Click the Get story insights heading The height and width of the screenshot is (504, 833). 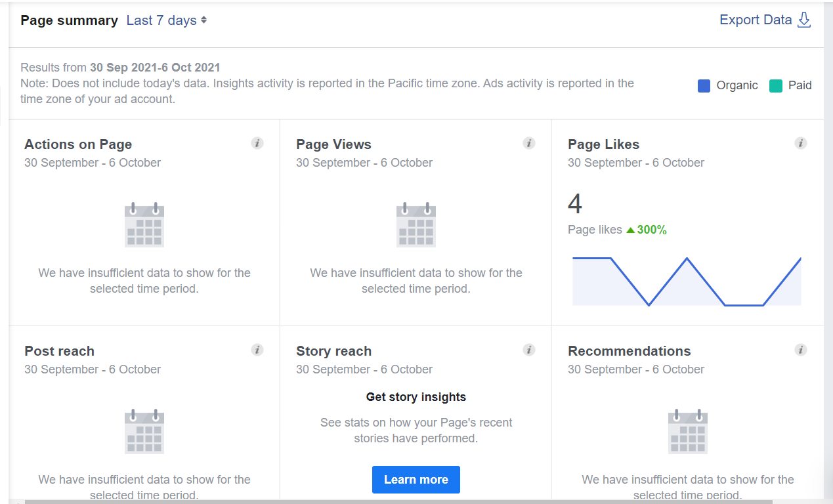coord(416,397)
